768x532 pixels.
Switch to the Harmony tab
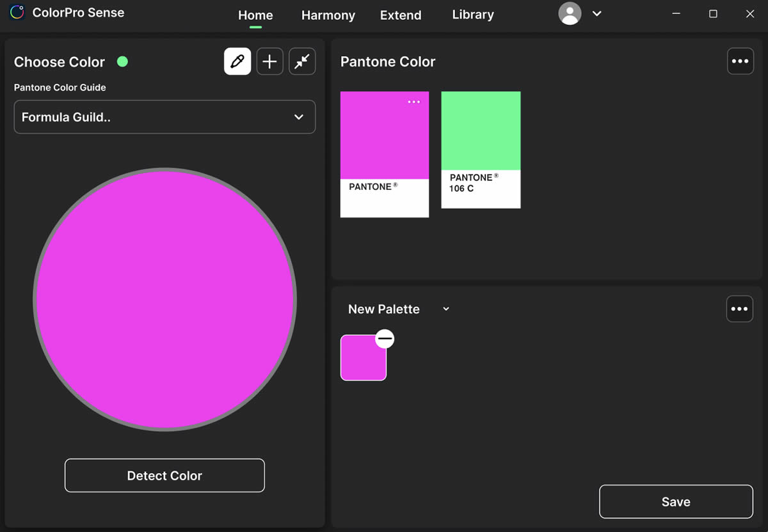[328, 15]
